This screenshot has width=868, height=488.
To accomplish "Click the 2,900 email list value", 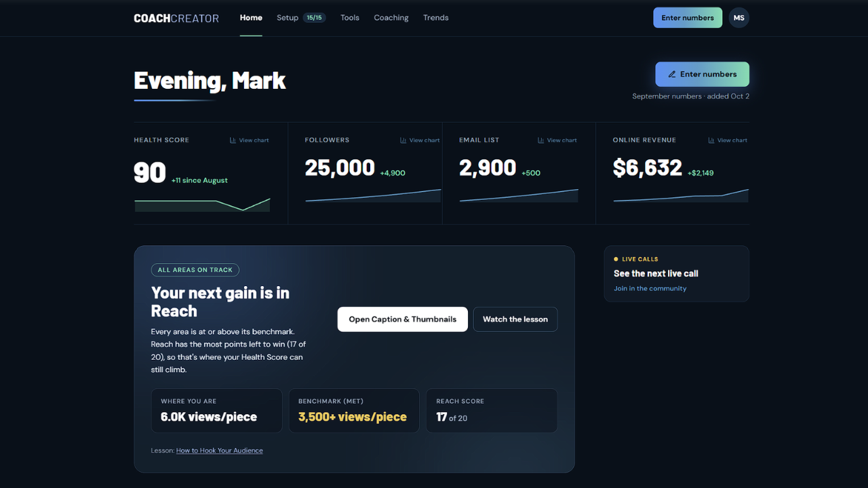I will (488, 168).
